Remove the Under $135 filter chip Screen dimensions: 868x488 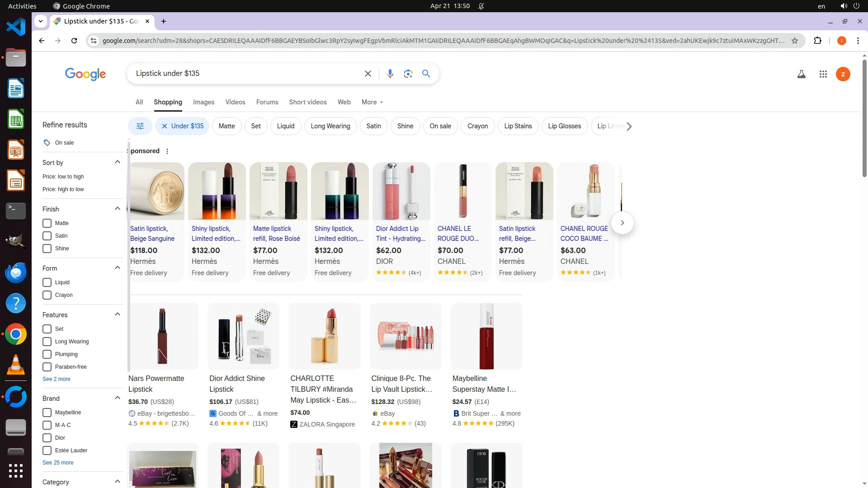click(x=165, y=126)
